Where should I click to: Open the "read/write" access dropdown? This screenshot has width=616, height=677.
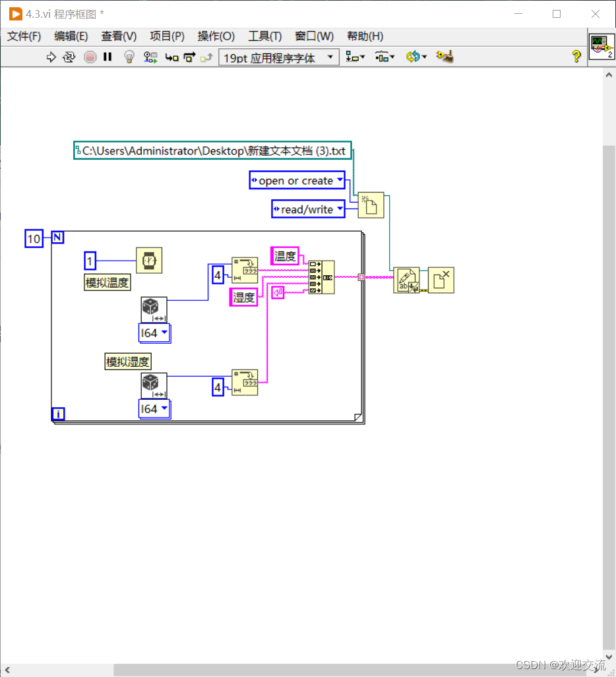pos(340,209)
